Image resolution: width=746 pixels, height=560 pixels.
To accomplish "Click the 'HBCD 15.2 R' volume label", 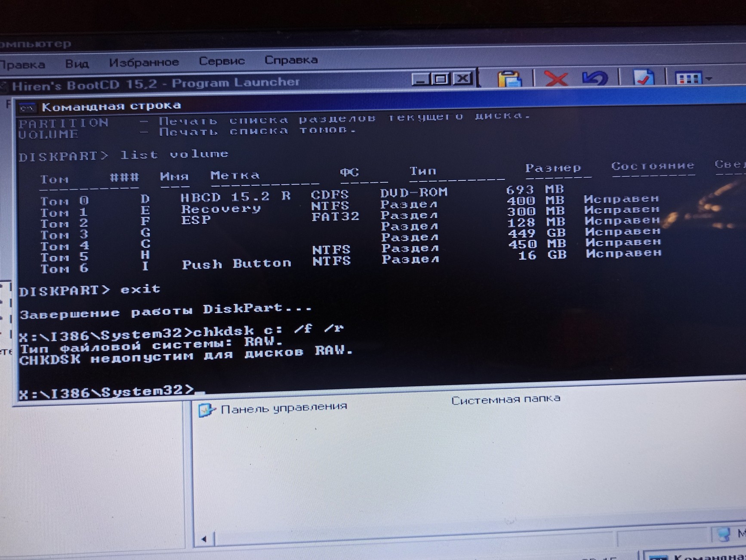I will pyautogui.click(x=235, y=197).
